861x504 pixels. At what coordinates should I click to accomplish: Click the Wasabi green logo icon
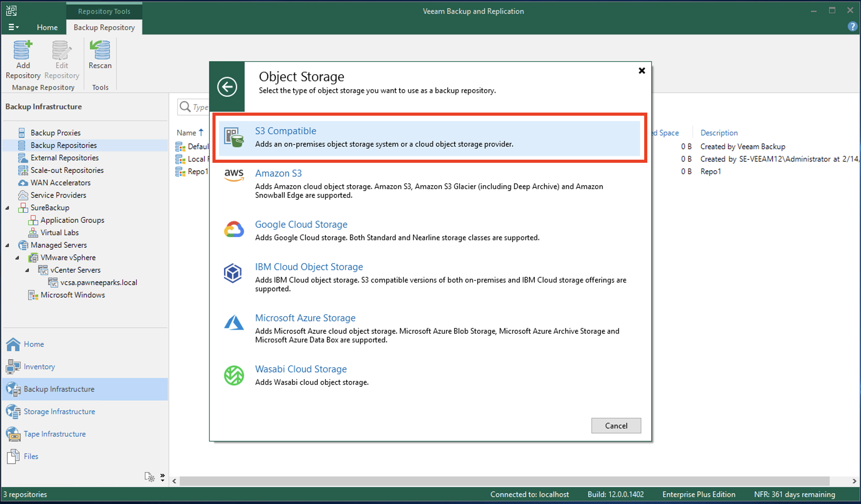point(234,376)
